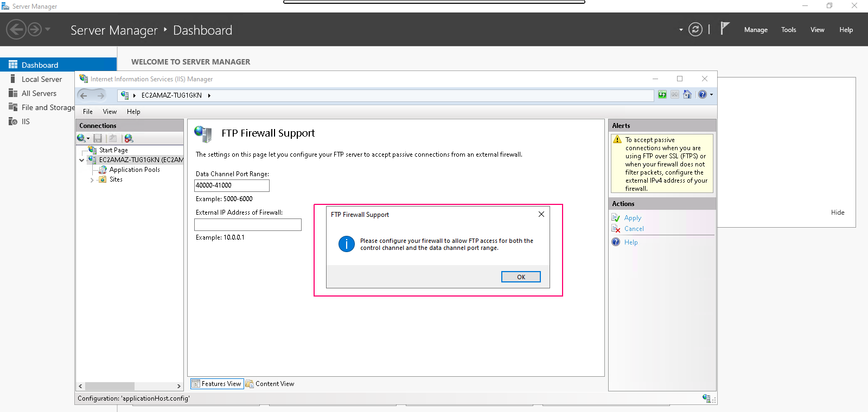Open the dropdown arrow beside IIS toolbar help
Viewport: 868px width, 412px height.
711,95
